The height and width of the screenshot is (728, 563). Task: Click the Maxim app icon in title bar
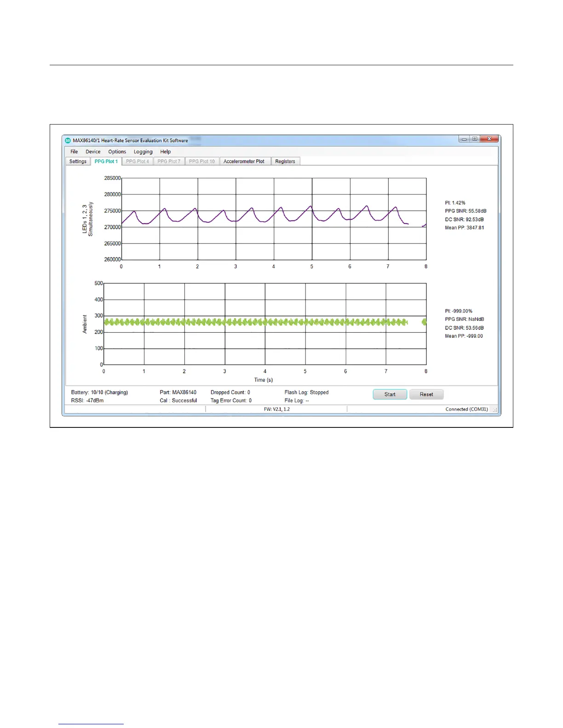click(x=68, y=140)
